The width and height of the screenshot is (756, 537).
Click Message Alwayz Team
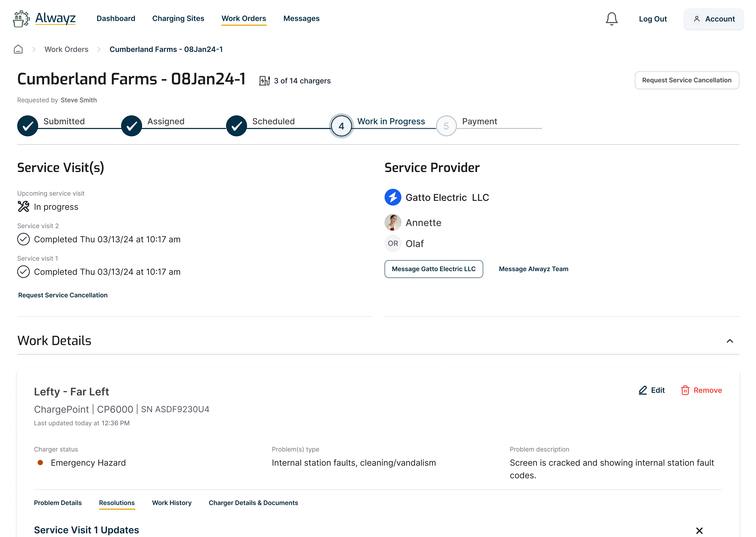click(x=534, y=269)
